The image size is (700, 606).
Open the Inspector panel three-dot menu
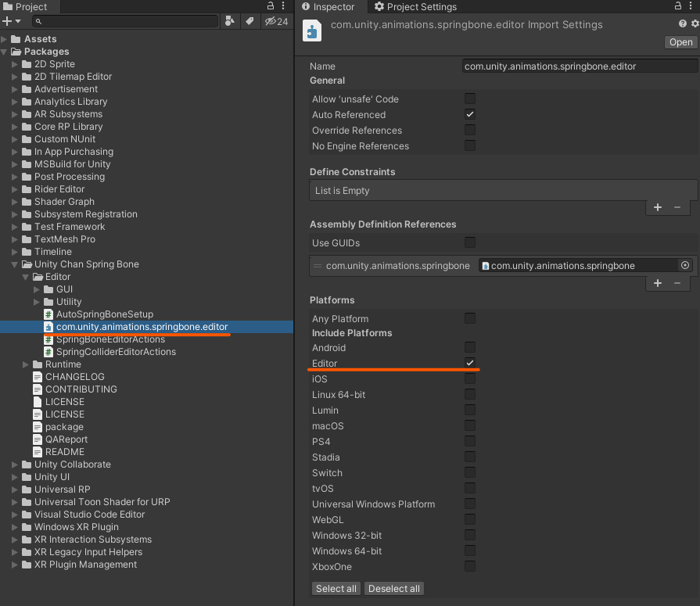691,5
